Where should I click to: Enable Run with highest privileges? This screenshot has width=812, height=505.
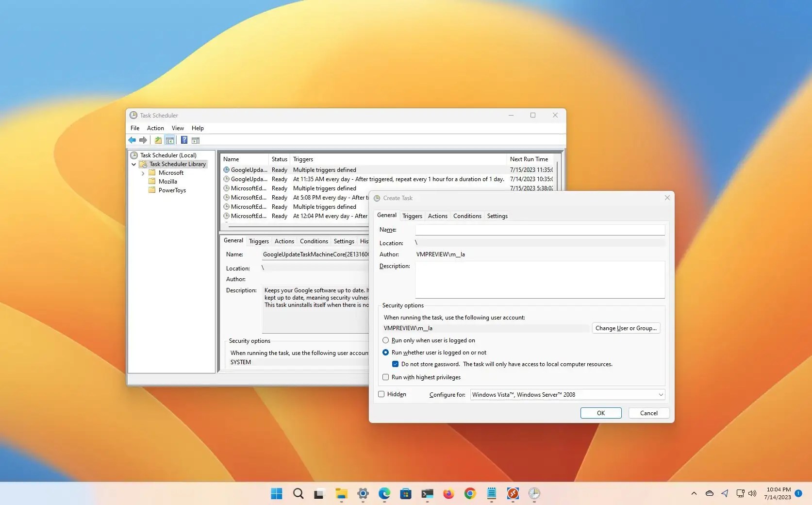click(x=385, y=377)
